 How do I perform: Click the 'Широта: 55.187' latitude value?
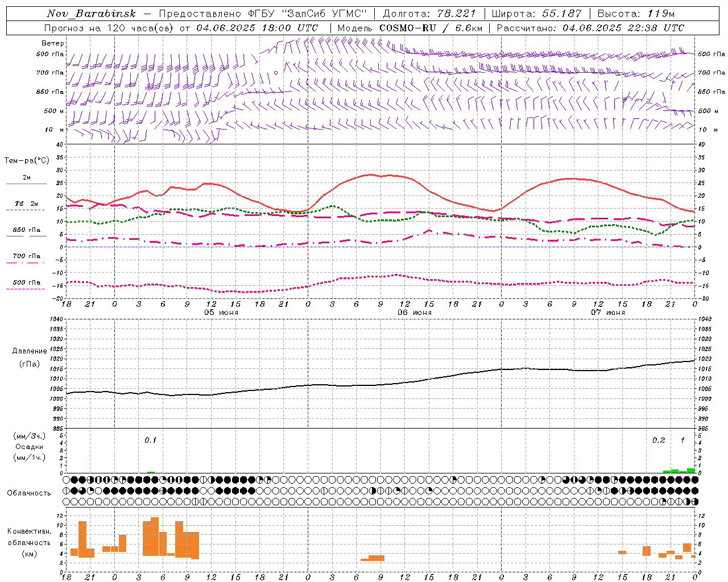(x=536, y=14)
